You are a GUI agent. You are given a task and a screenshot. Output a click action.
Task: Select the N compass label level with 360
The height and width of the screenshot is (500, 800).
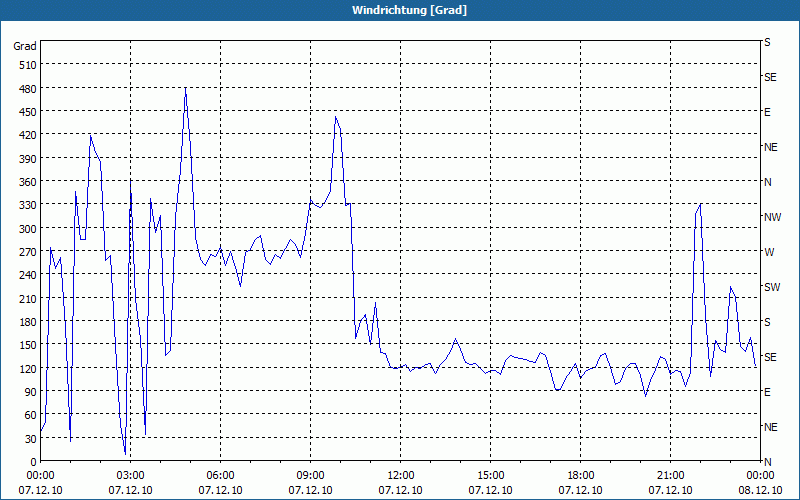click(767, 182)
